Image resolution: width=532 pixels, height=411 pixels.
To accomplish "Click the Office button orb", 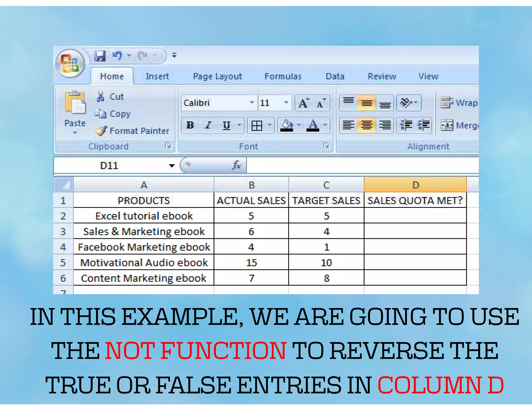I will point(70,63).
